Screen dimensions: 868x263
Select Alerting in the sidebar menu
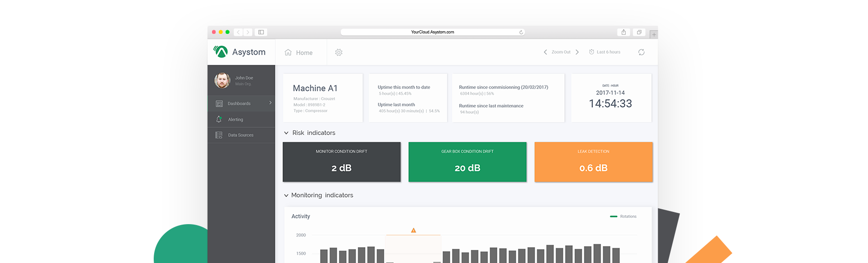tap(236, 119)
